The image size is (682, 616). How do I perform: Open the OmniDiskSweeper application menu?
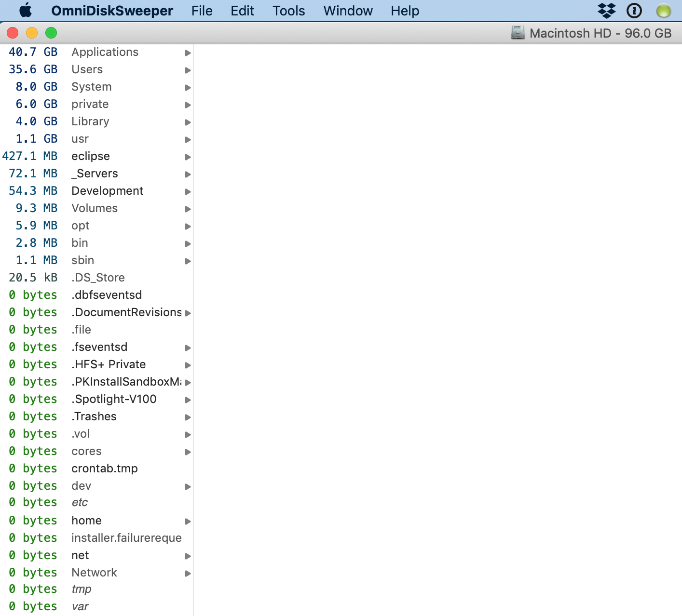point(112,11)
